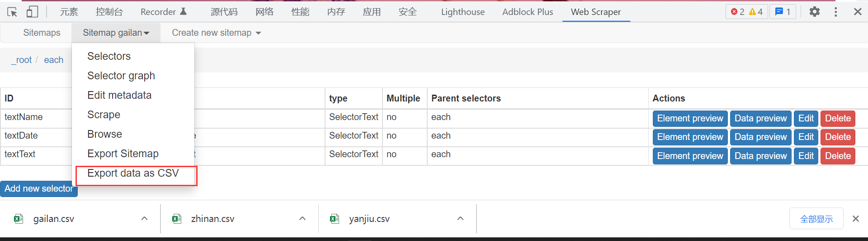Image resolution: width=868 pixels, height=241 pixels.
Task: Expand the gailan.csv download options chevron
Action: click(144, 219)
